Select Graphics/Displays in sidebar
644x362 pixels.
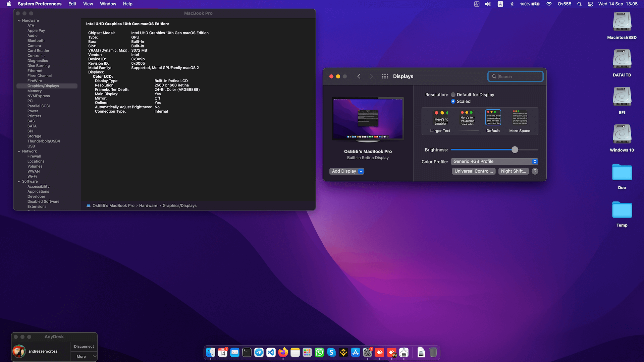[47, 86]
